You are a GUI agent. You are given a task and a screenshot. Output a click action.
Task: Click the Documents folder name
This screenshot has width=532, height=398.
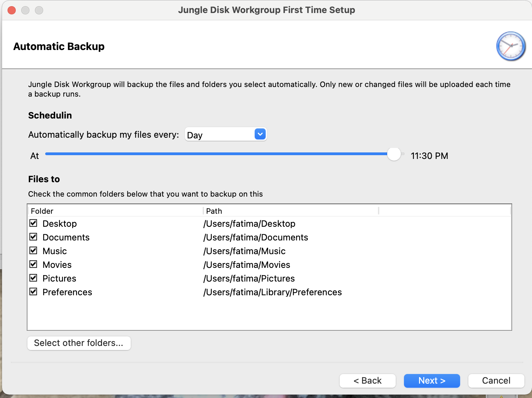click(x=66, y=237)
